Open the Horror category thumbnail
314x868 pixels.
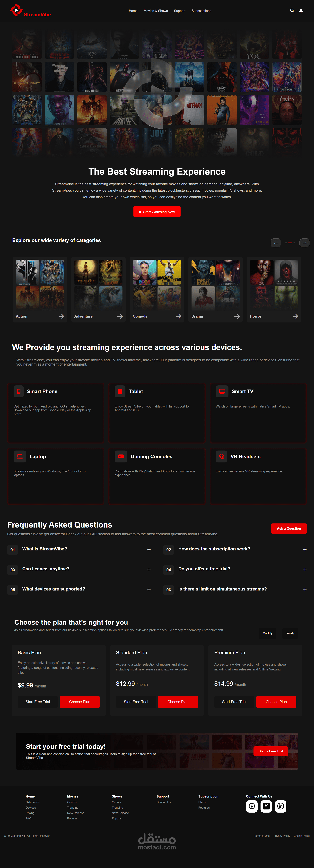coord(274,285)
